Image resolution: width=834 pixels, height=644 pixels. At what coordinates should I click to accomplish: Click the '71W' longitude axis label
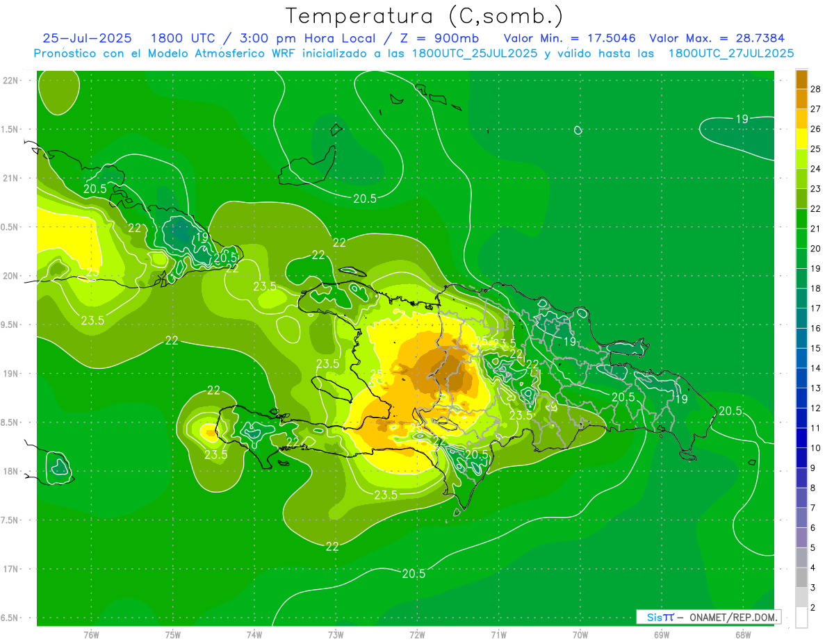[x=498, y=634]
